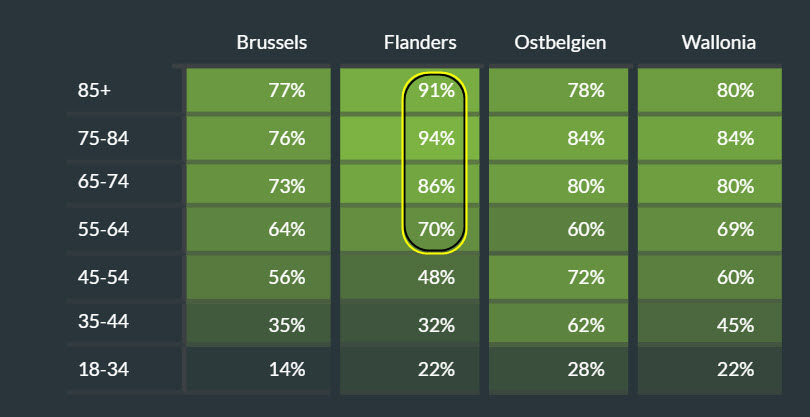Viewport: 810px width, 417px height.
Task: Click the Flanders column header
Action: coord(420,43)
